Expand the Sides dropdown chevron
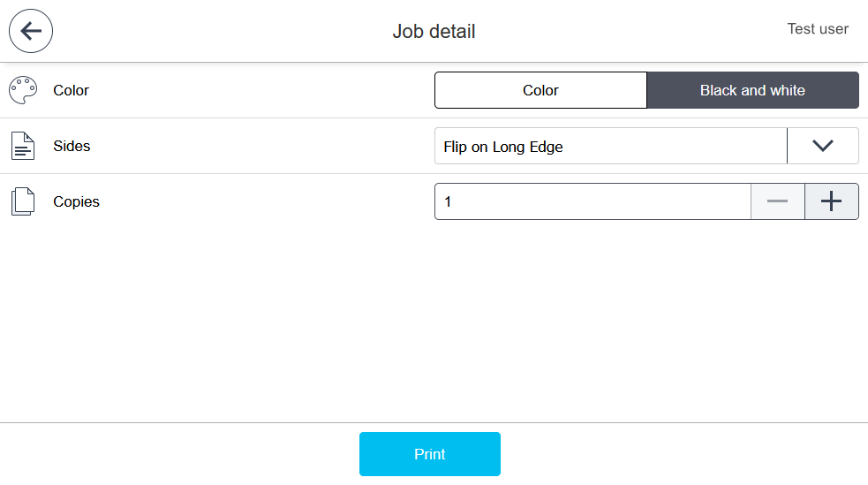 point(822,146)
